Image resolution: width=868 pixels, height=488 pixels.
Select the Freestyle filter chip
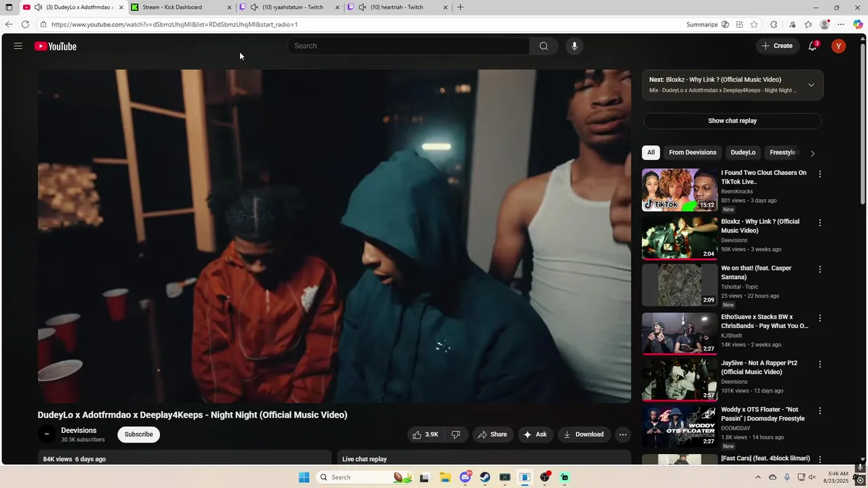coord(783,152)
